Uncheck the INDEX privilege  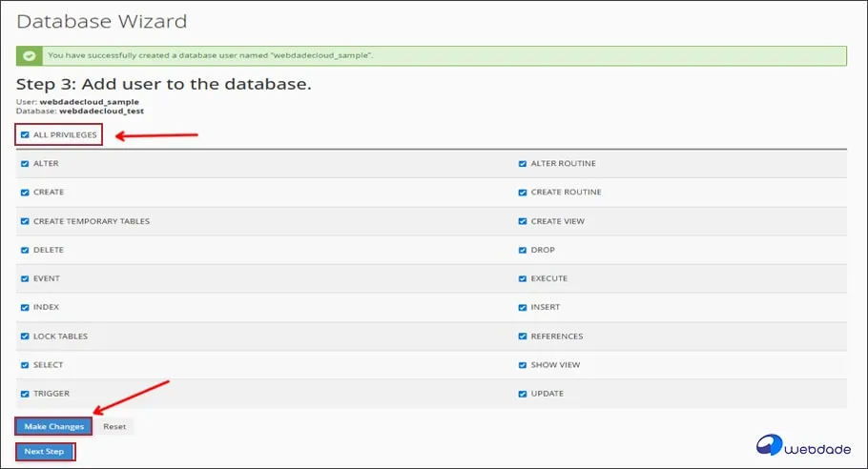(25, 307)
